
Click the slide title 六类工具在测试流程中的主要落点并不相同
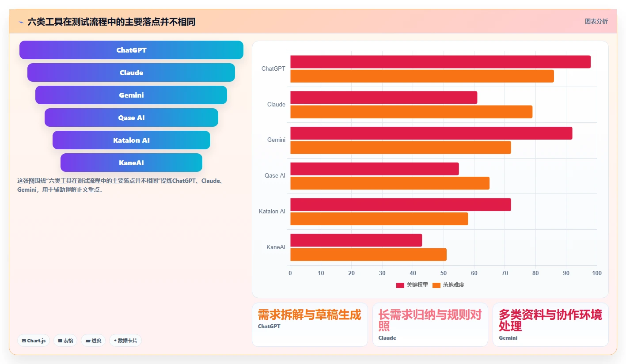click(111, 22)
